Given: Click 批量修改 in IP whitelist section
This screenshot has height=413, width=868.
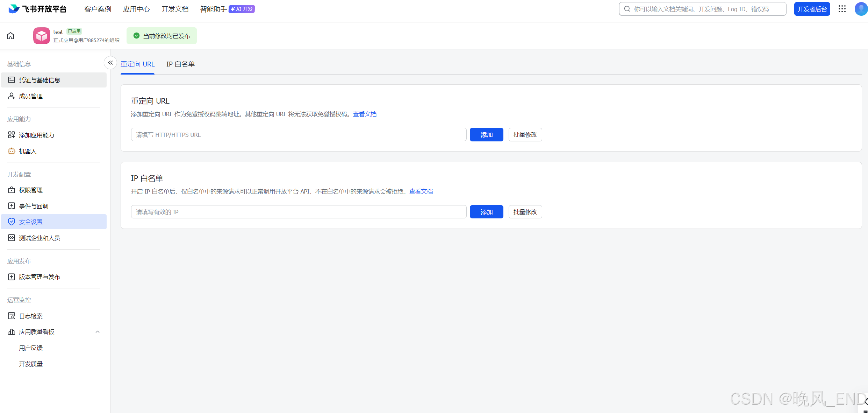Looking at the screenshot, I should 525,212.
